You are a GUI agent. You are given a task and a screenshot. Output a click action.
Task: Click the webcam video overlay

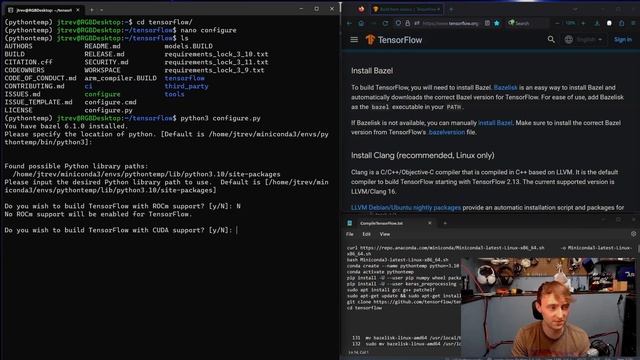(548, 308)
